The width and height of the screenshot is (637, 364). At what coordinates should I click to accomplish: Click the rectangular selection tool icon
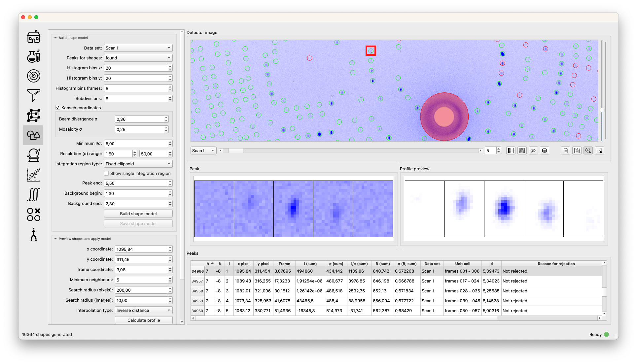[599, 151]
